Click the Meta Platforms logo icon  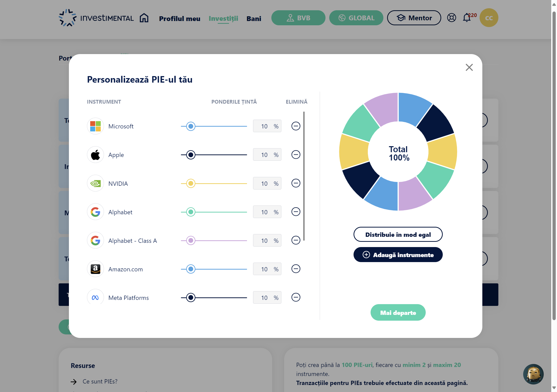click(x=95, y=297)
